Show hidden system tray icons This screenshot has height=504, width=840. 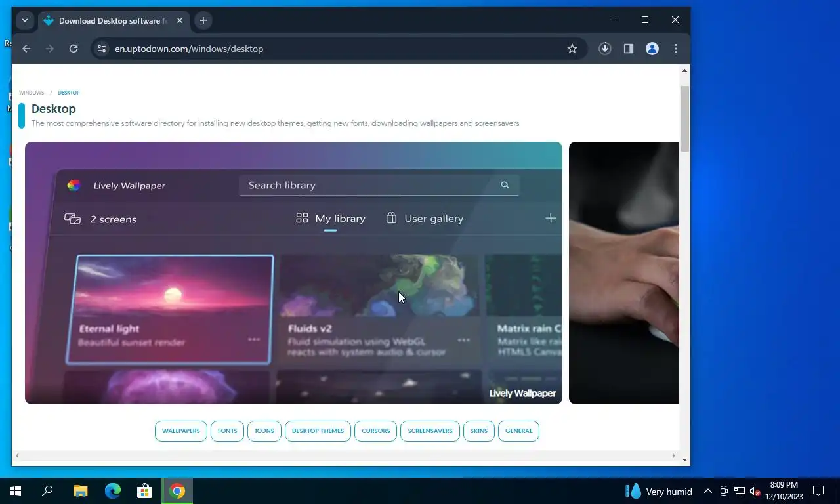(708, 491)
